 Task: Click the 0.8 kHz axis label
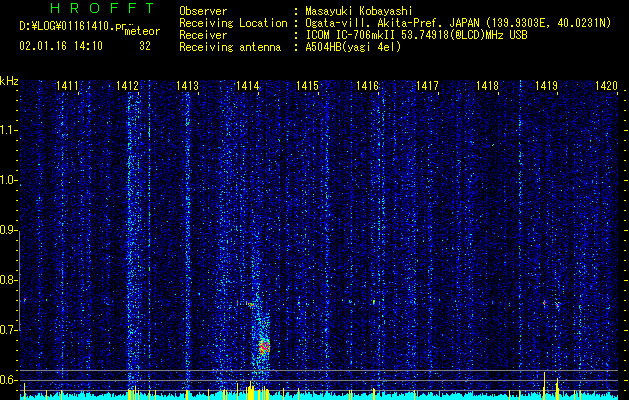pyautogui.click(x=9, y=280)
